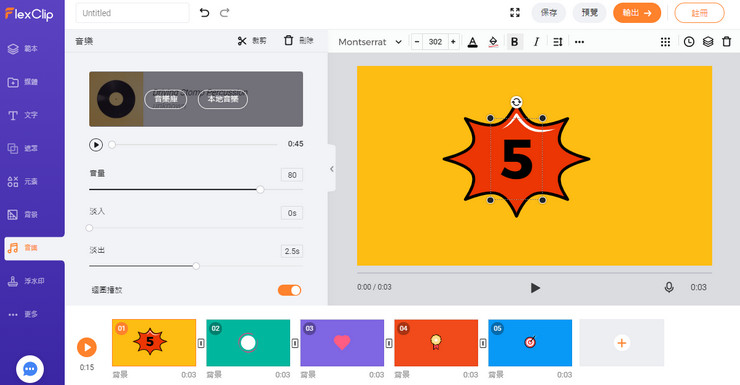The width and height of the screenshot is (740, 385).
Task: Select scene 04 red medal thumbnail
Action: (x=436, y=343)
